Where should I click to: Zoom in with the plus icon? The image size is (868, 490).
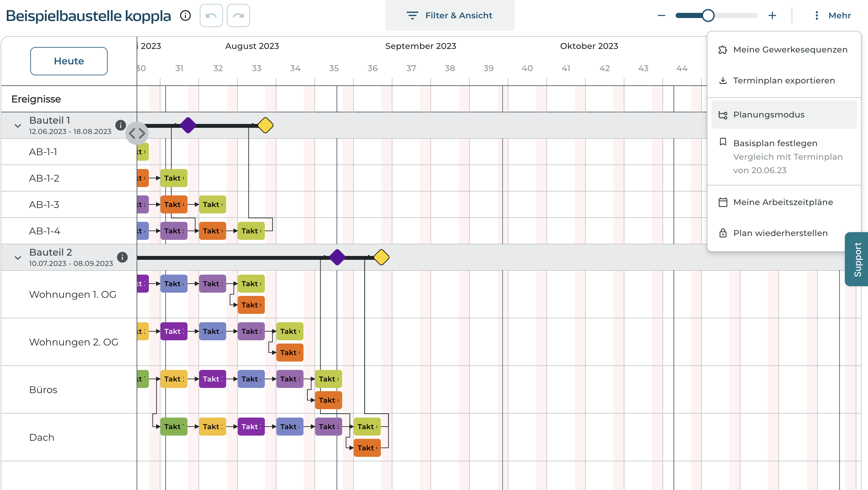click(772, 15)
